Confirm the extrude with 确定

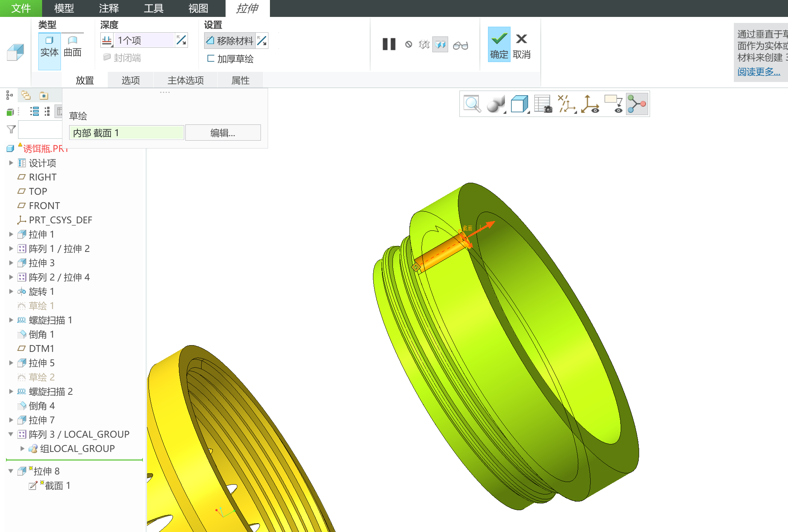tap(499, 44)
